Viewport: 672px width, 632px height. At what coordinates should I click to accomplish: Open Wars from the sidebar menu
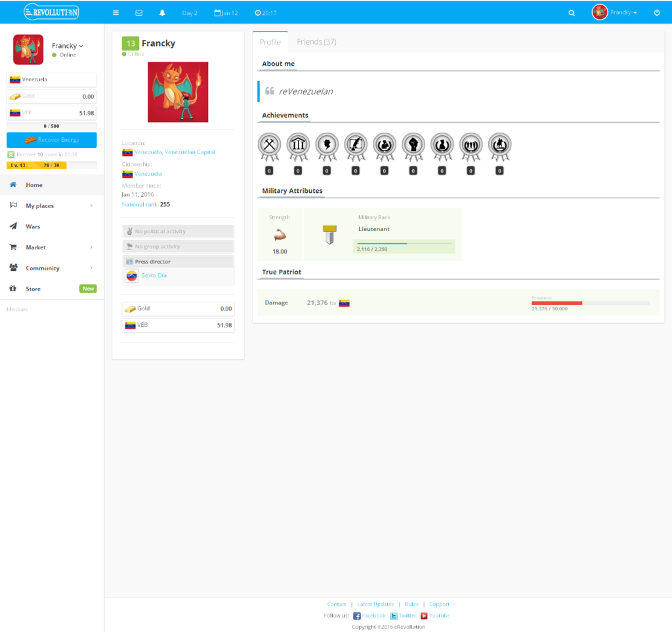(33, 226)
